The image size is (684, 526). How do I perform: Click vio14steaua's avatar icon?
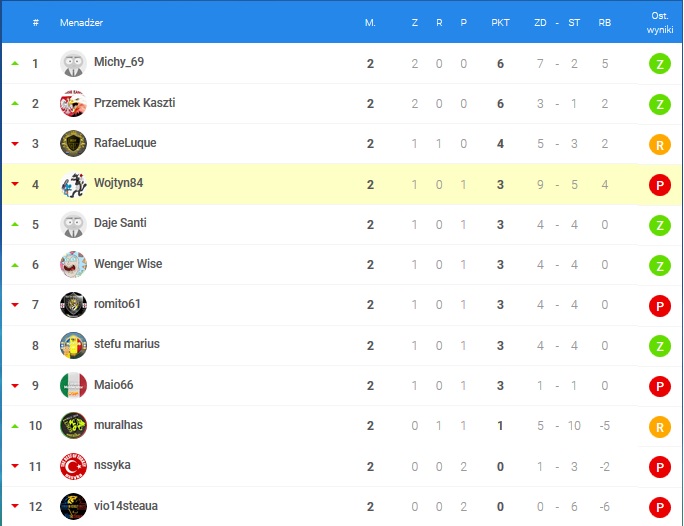(73, 506)
